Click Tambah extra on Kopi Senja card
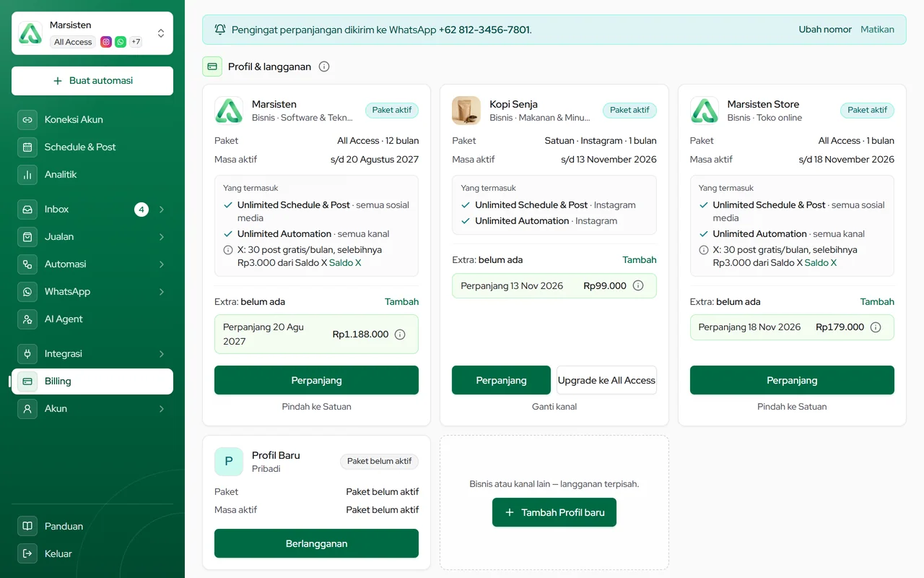The height and width of the screenshot is (578, 924). 640,260
